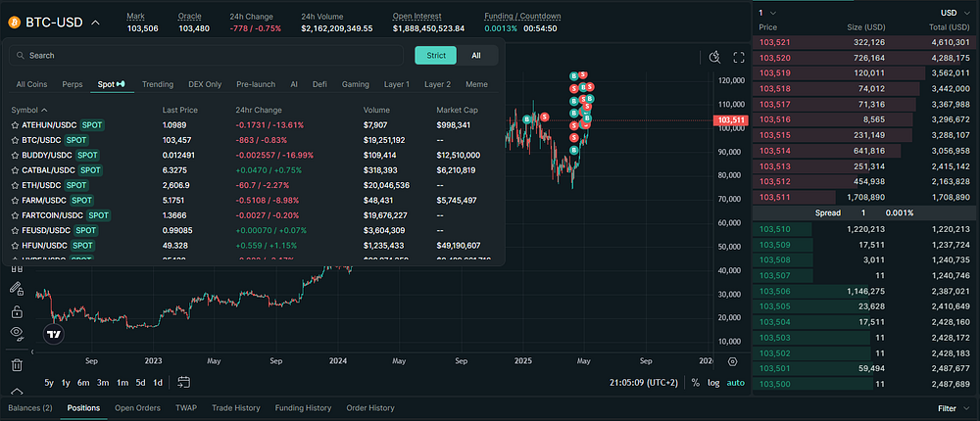
Task: Select the DEX Only tab
Action: coord(205,84)
